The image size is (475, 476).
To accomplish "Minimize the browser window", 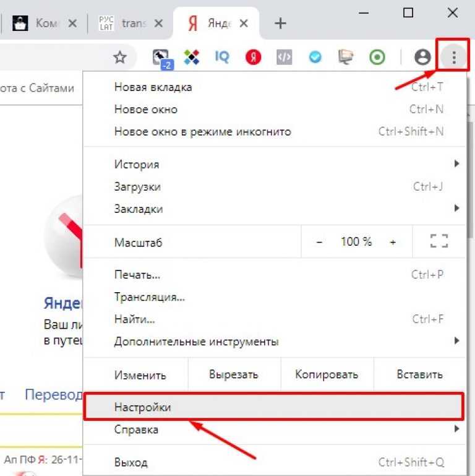I will click(x=364, y=13).
